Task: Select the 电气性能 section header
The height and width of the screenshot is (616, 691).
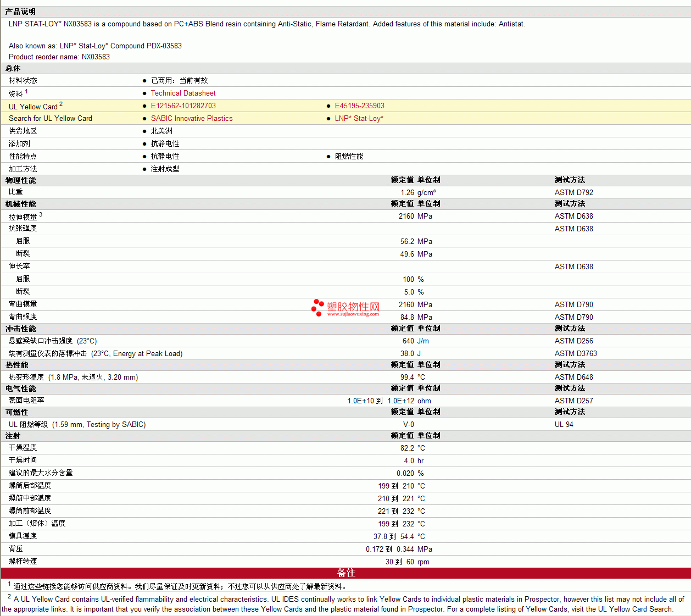Action: pos(20,389)
